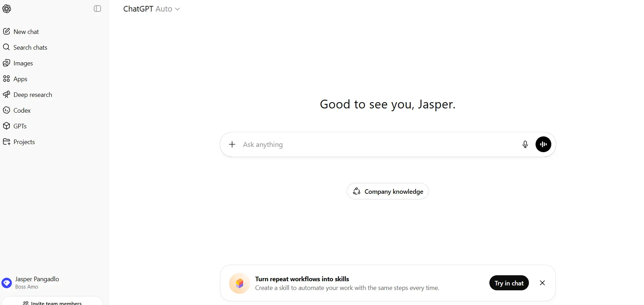644x305 pixels.
Task: Open Deep research telescope icon
Action: click(x=7, y=94)
